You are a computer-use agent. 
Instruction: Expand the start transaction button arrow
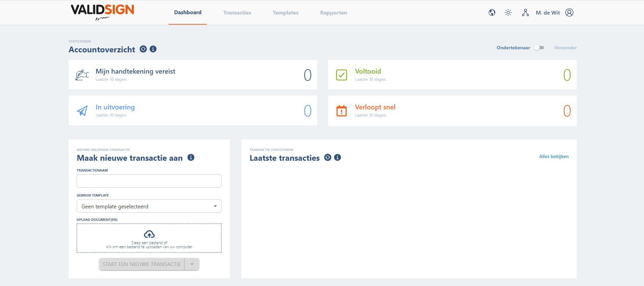click(192, 264)
